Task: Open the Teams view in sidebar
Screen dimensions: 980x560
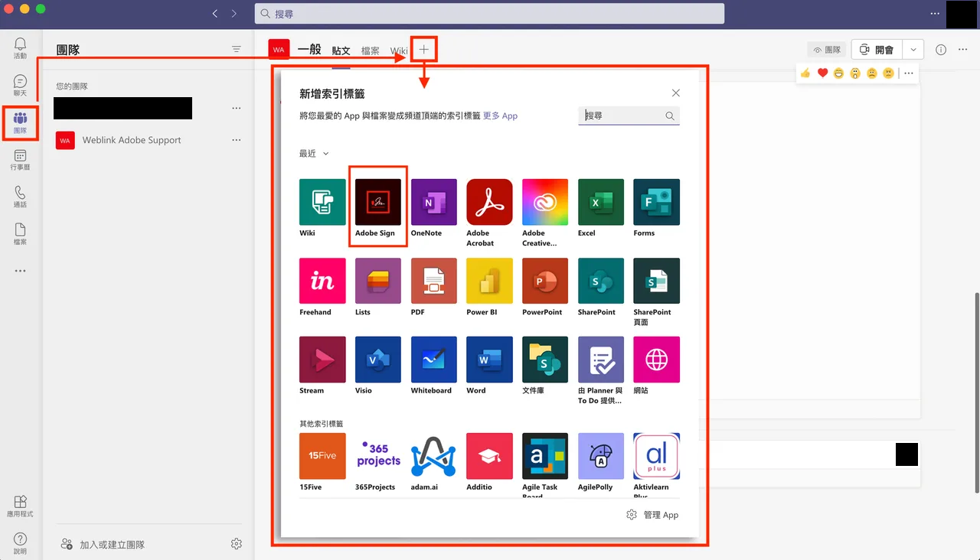Action: [20, 122]
